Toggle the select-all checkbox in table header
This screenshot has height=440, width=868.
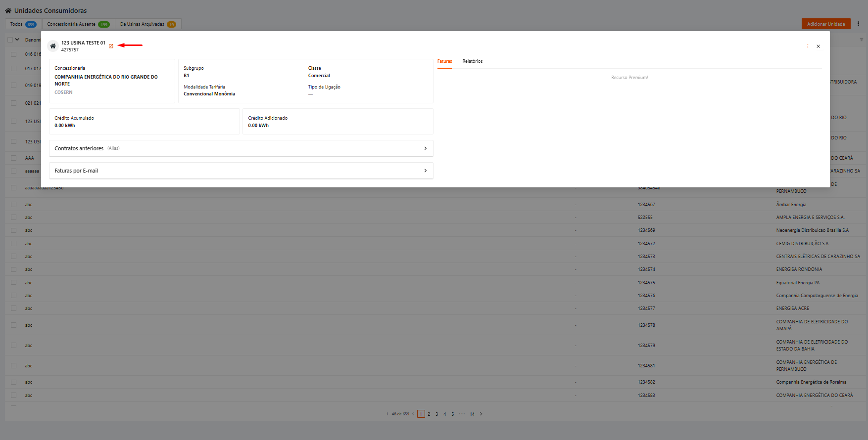pyautogui.click(x=10, y=40)
